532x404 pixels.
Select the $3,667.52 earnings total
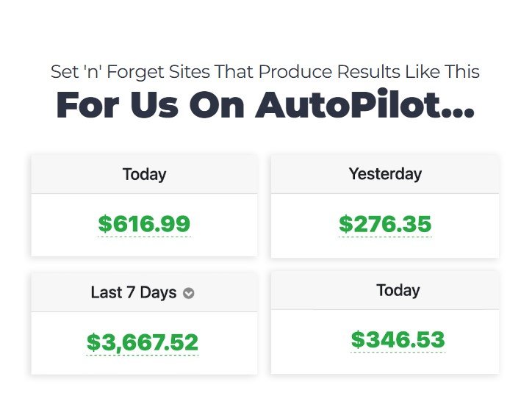click(x=143, y=342)
